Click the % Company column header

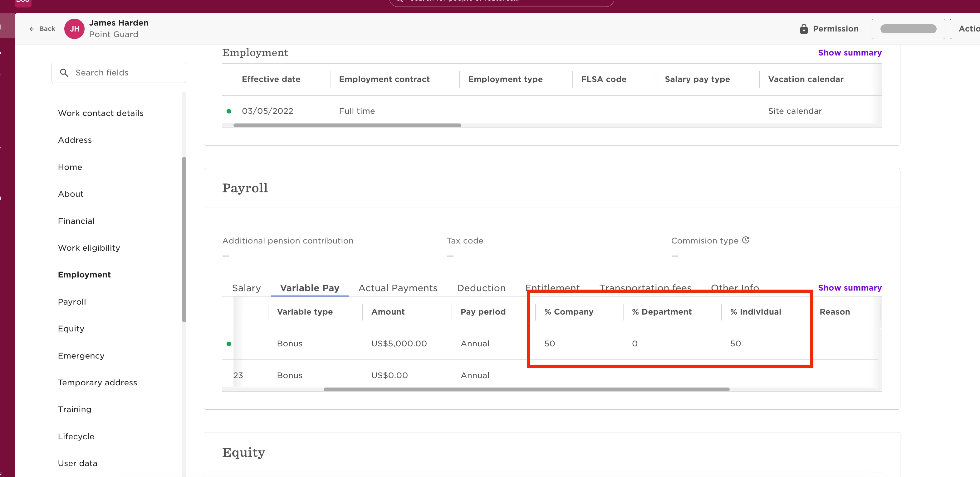tap(568, 312)
